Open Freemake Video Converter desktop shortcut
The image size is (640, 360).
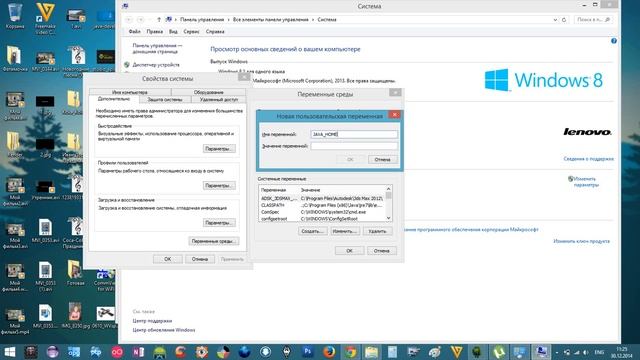click(x=45, y=18)
